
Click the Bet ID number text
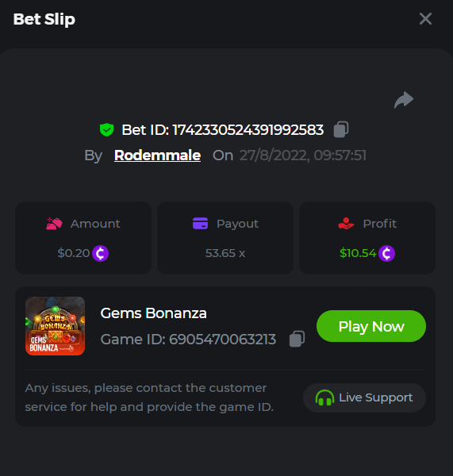[x=248, y=130]
